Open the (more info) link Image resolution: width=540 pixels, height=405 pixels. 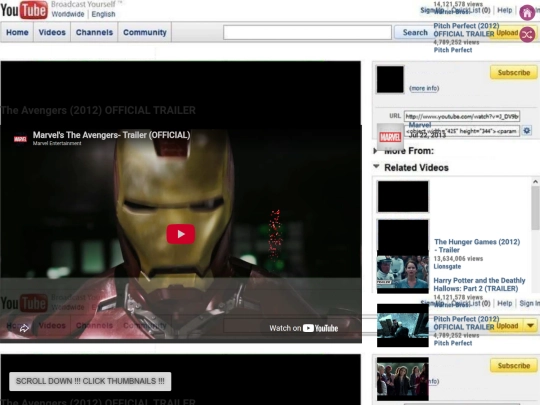tap(424, 89)
